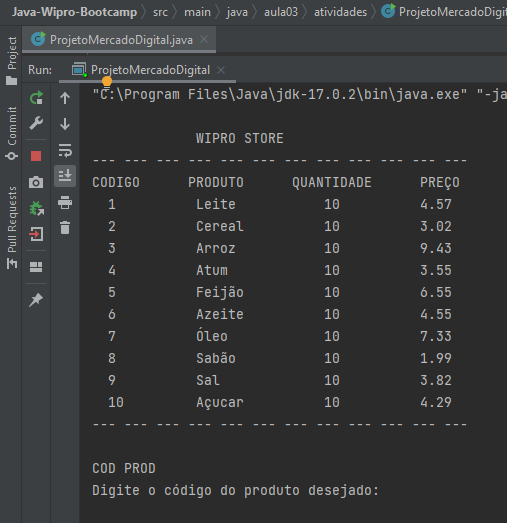
Task: Toggle soft-wrap in console output
Action: [65, 150]
